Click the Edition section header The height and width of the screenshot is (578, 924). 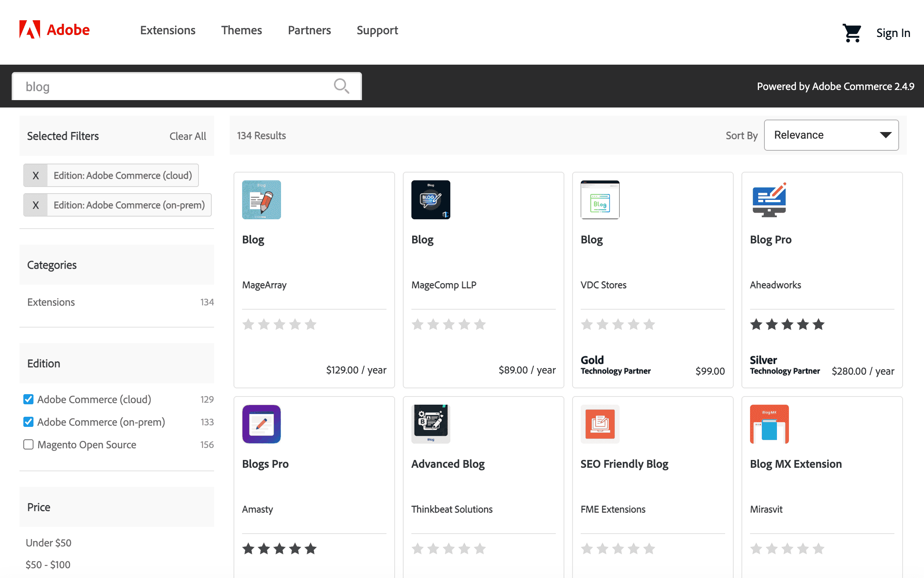[117, 363]
